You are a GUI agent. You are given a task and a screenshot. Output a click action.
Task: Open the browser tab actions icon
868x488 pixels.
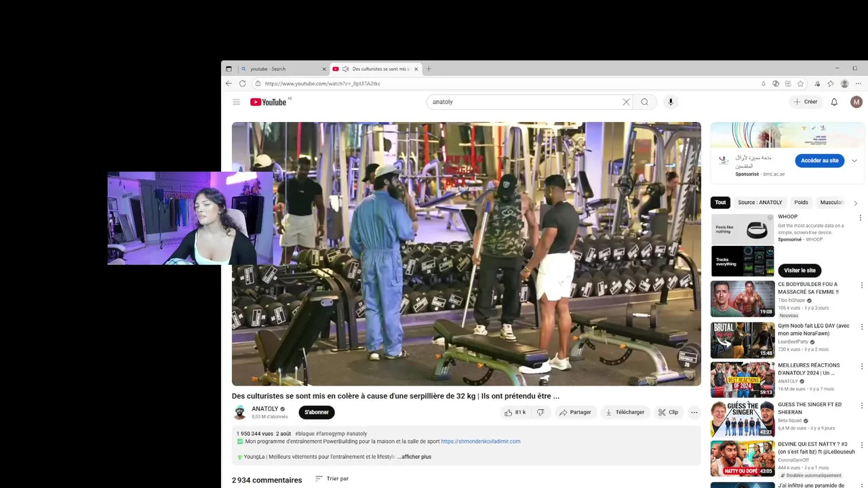point(229,68)
